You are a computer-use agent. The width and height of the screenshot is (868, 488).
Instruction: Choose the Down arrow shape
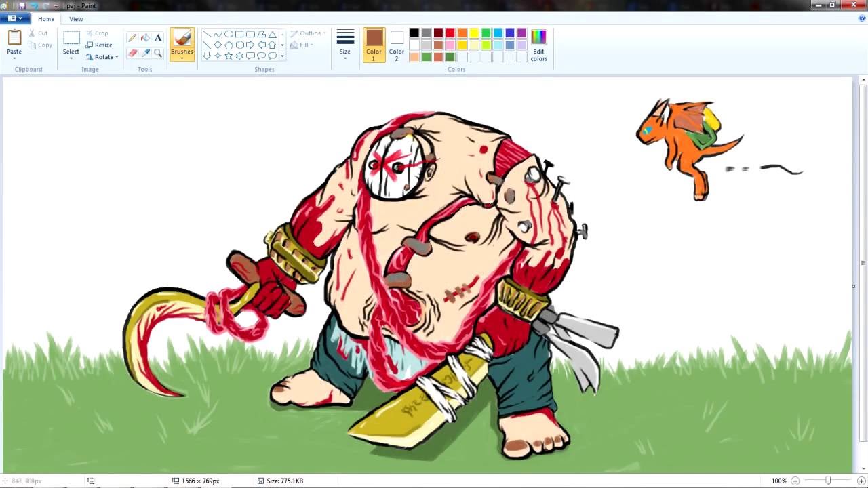coord(207,56)
